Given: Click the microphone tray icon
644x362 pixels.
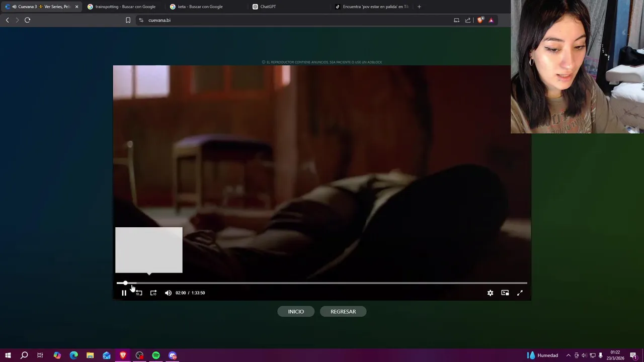Looking at the screenshot, I should [x=601, y=355].
